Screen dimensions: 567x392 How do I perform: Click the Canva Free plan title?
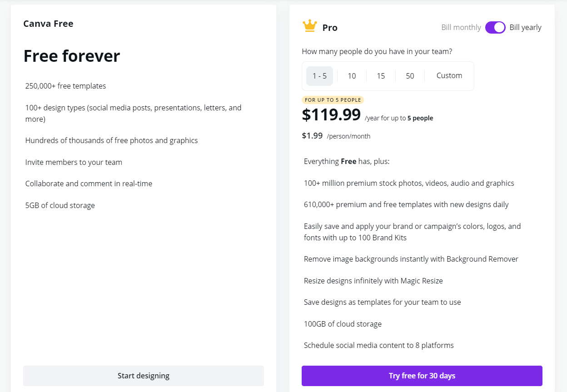pyautogui.click(x=48, y=24)
